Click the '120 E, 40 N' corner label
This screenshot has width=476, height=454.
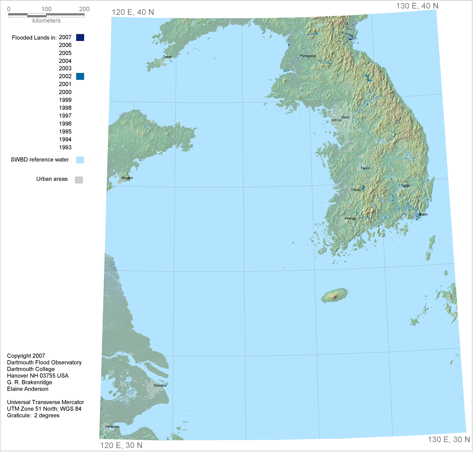pyautogui.click(x=133, y=12)
